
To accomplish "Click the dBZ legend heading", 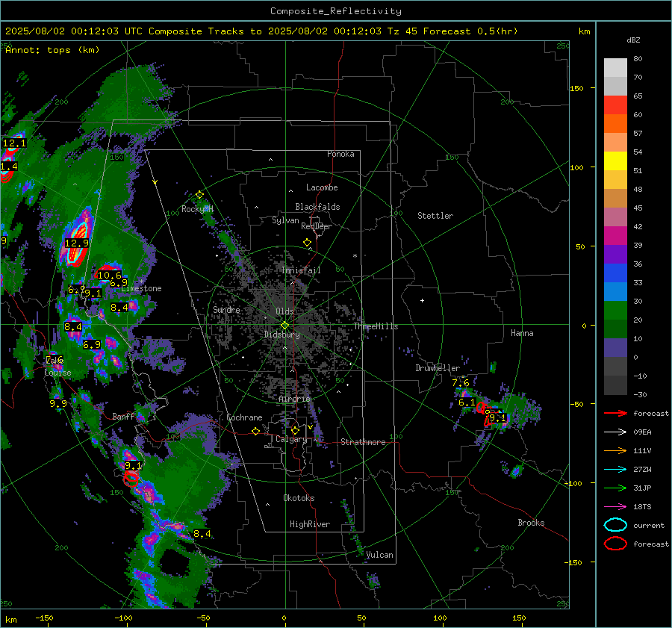I will 633,40.
